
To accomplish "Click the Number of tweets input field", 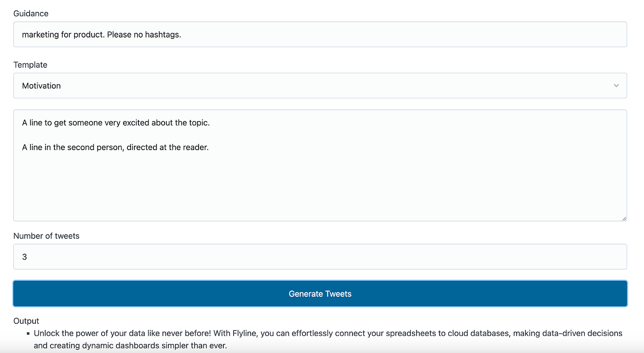I will [x=320, y=256].
